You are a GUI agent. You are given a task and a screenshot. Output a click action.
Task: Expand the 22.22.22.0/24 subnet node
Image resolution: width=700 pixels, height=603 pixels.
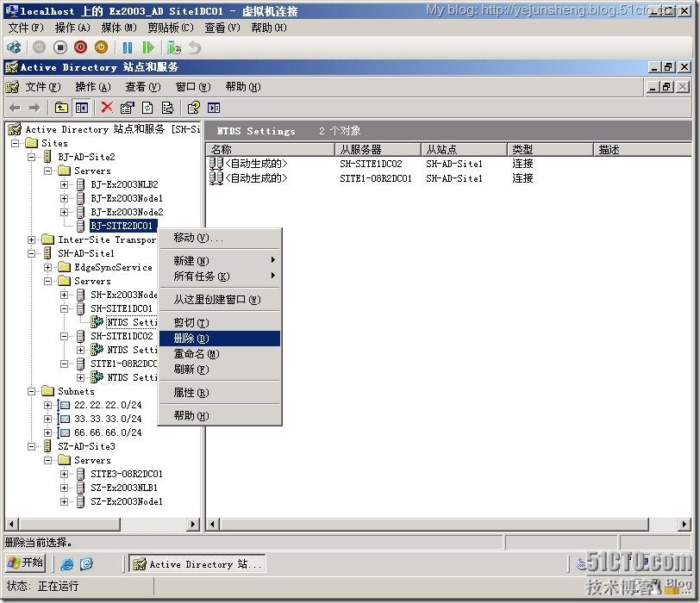[x=47, y=405]
